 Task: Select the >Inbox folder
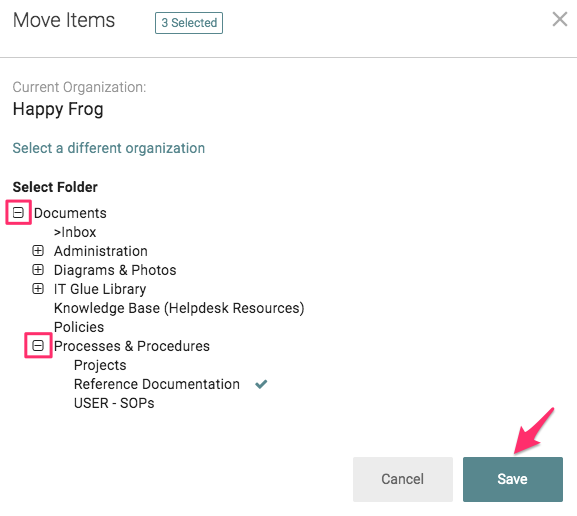pyautogui.click(x=75, y=232)
